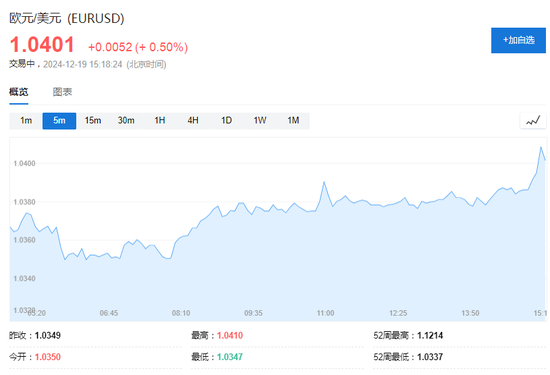The height and width of the screenshot is (375, 550).
Task: Set chart interval to 1W
Action: 260,121
